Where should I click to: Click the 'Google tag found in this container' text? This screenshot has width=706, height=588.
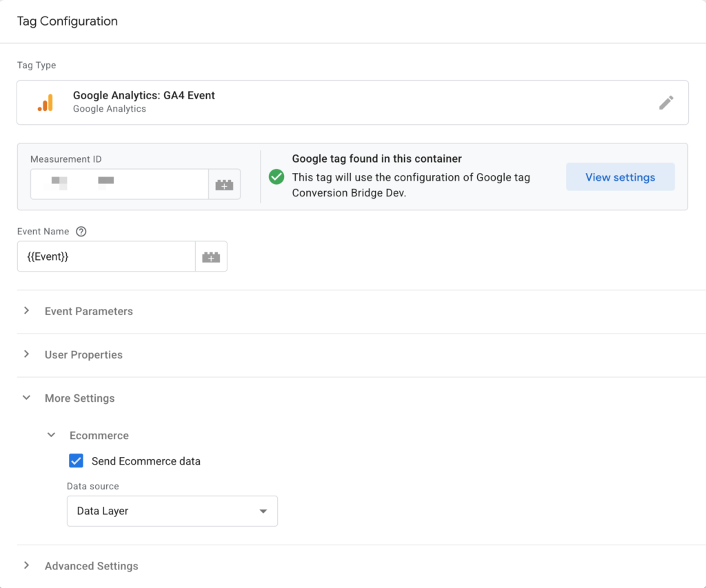[x=377, y=159]
